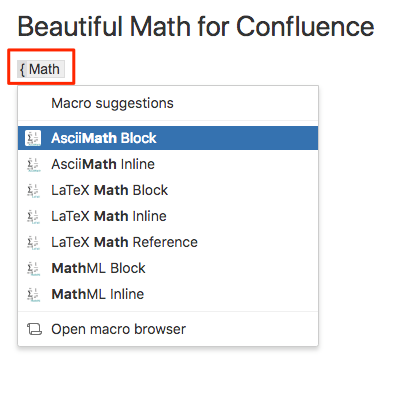This screenshot has width=414, height=407.
Task: Open macro browser link text
Action: (x=118, y=329)
